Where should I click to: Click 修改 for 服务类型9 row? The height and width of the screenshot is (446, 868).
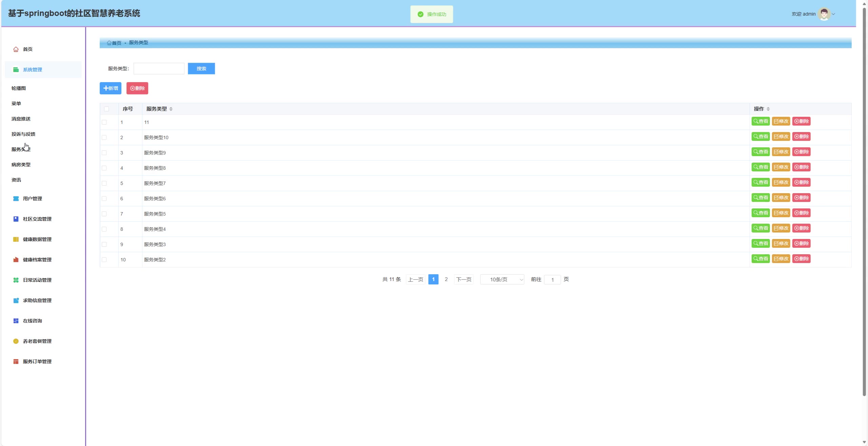781,152
